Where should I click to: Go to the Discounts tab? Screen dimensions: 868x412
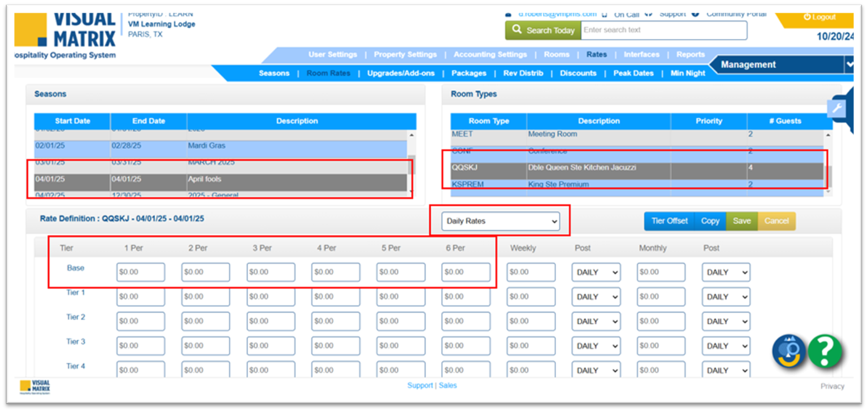coord(578,73)
